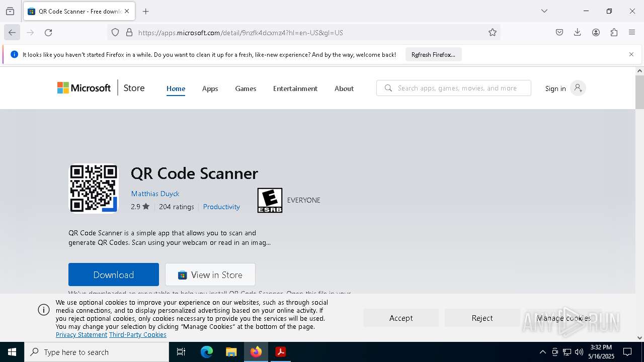Image resolution: width=644 pixels, height=362 pixels.
Task: Click the 2.9 star rating
Action: tap(140, 207)
